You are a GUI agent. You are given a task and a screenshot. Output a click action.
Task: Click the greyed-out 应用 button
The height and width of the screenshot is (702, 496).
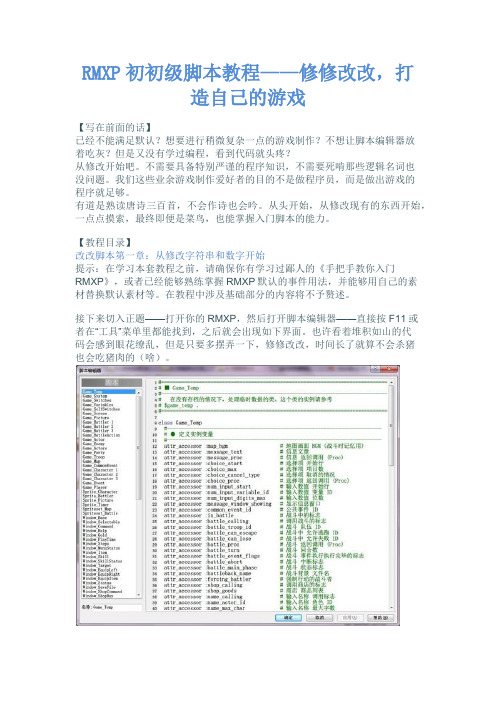pos(350,617)
